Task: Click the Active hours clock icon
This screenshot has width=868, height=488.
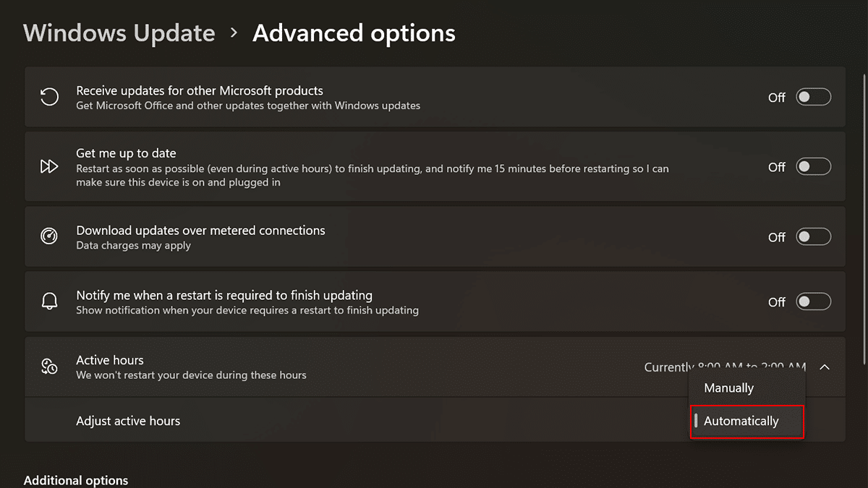Action: point(49,367)
